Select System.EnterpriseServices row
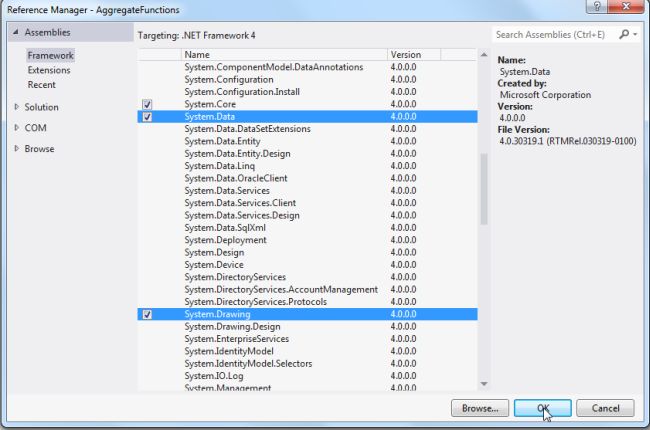Viewport: 650px width, 430px height. (307, 339)
